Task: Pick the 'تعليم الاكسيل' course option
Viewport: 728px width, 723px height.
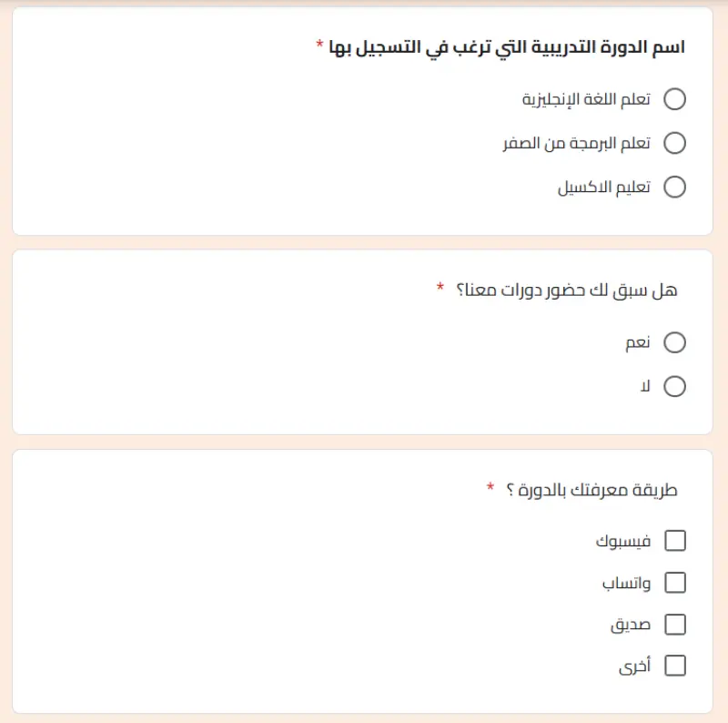Action: 674,187
